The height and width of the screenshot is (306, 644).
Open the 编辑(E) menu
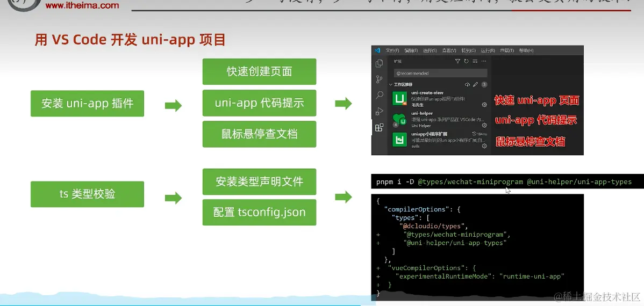click(411, 50)
